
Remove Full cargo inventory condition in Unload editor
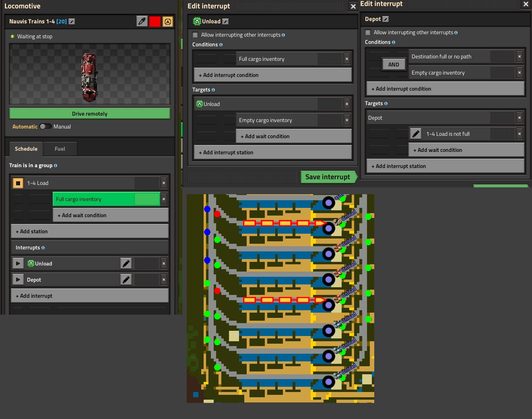coord(346,59)
